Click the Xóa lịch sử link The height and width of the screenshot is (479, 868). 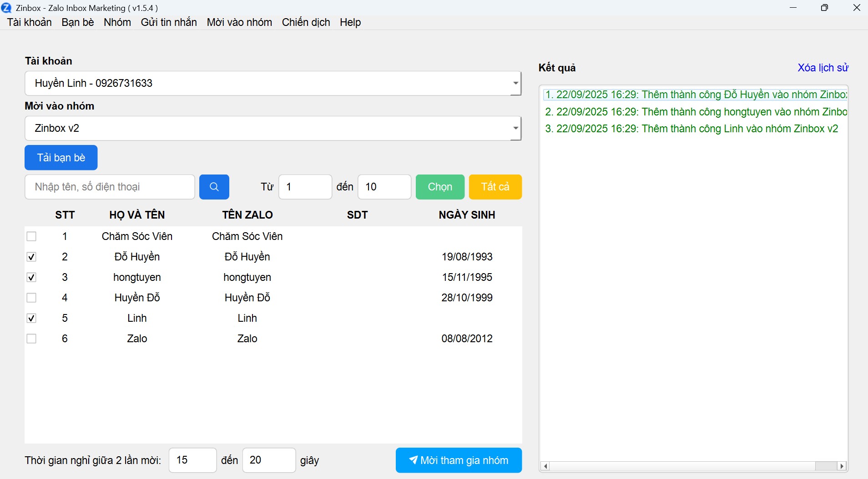823,68
